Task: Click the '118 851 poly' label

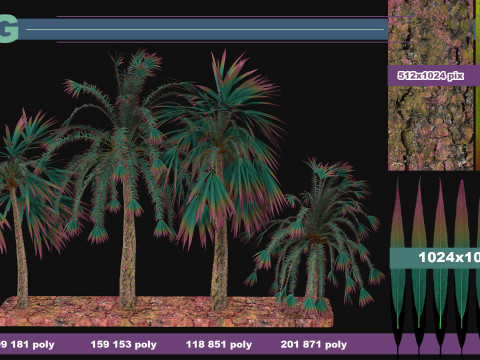Action: pyautogui.click(x=219, y=344)
